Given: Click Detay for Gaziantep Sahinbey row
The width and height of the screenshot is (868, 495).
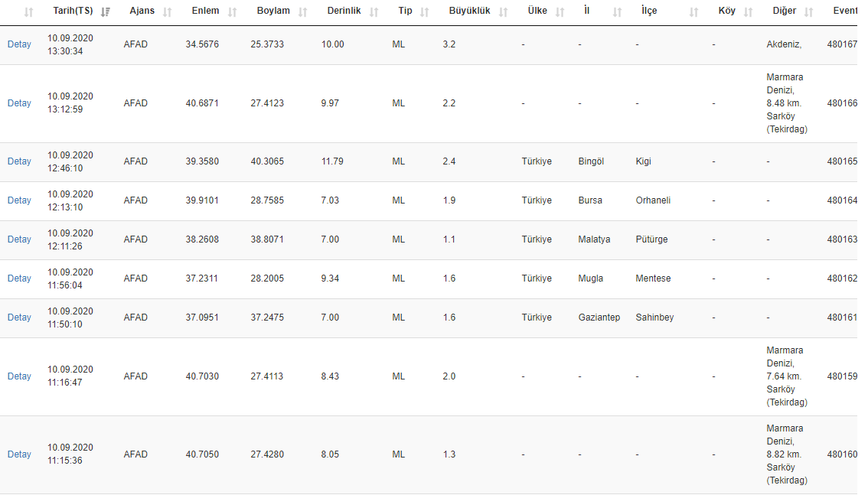Looking at the screenshot, I should (x=19, y=318).
